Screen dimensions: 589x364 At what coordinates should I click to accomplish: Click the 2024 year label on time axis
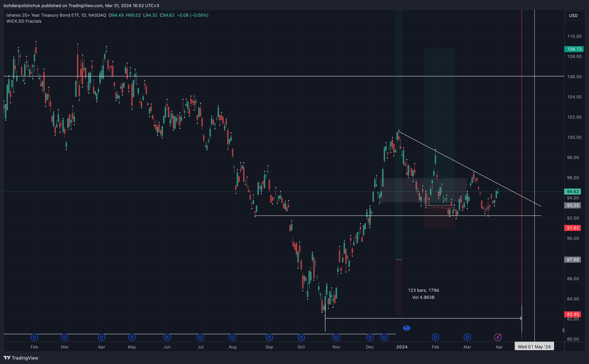[402, 347]
